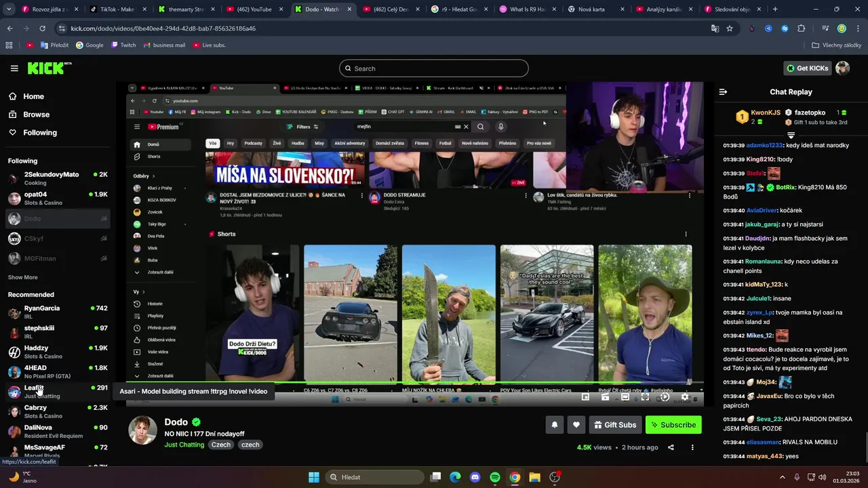Reload the browser page
Viewport: 868px width, 488px height.
tap(42, 28)
